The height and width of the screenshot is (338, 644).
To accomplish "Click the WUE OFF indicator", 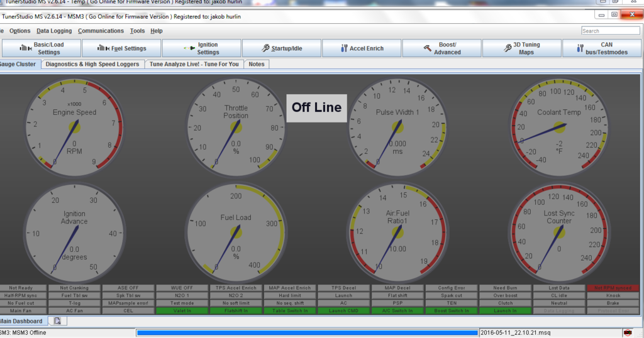I will click(182, 288).
